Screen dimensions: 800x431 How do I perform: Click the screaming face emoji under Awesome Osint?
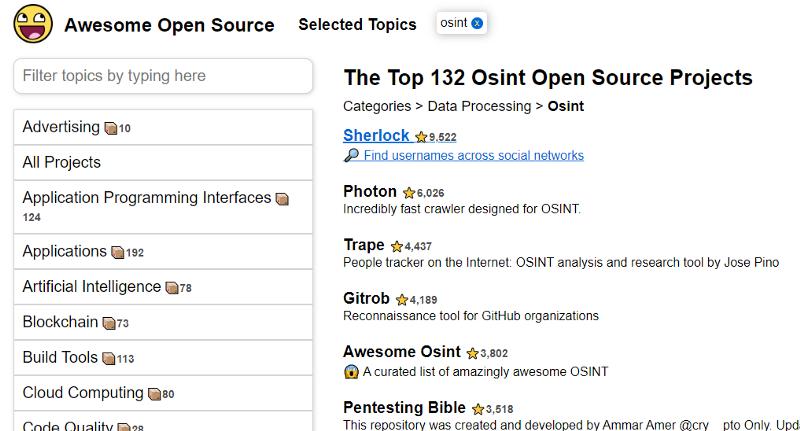click(351, 372)
